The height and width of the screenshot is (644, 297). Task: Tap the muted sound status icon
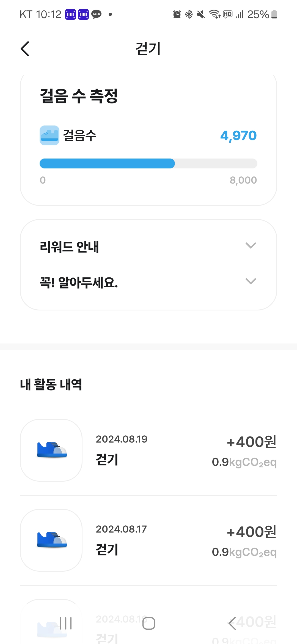tap(201, 14)
